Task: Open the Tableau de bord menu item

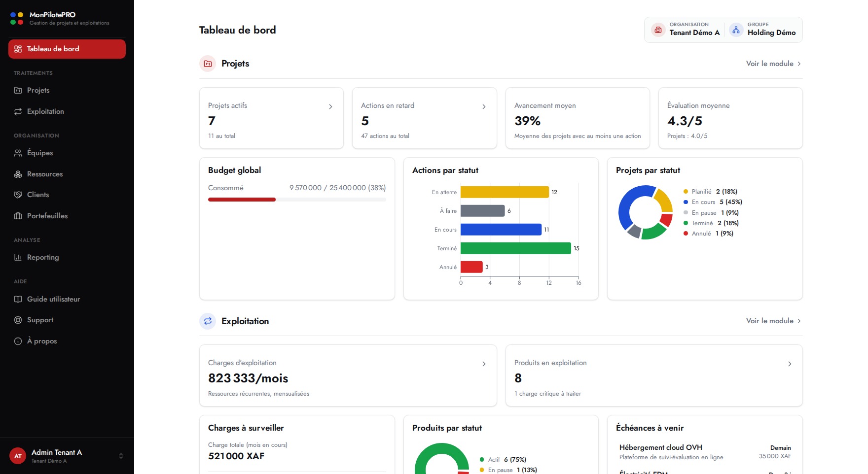Action: (67, 49)
